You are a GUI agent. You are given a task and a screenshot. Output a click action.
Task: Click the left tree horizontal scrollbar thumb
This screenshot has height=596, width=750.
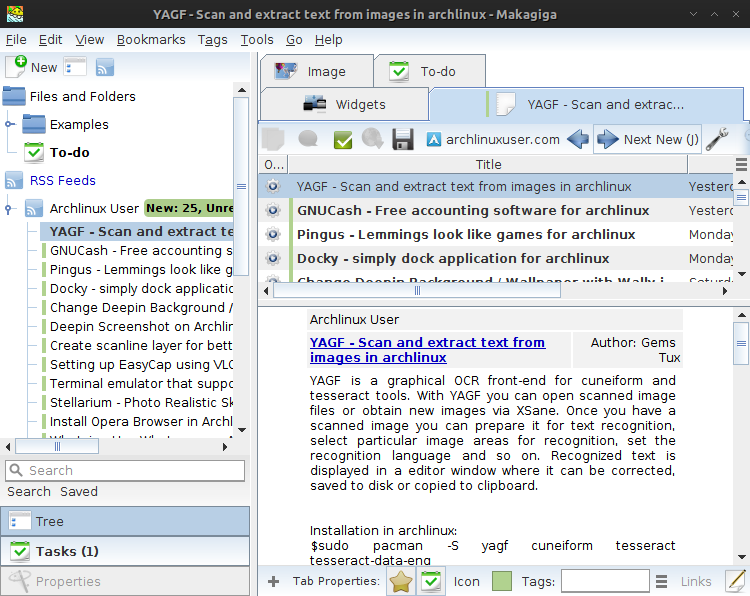point(57,447)
